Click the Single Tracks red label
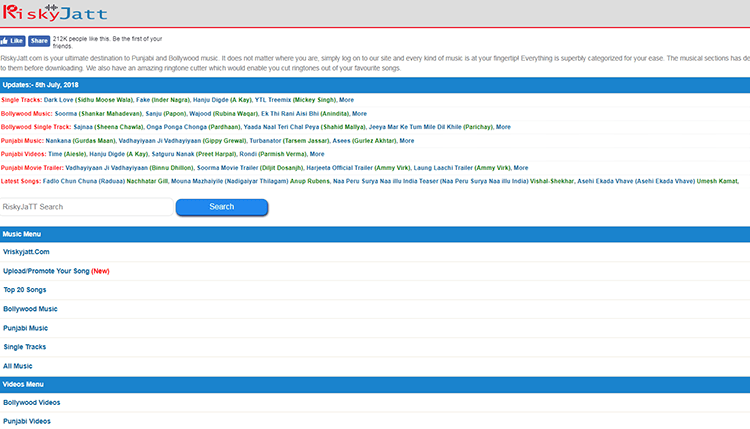 point(22,100)
